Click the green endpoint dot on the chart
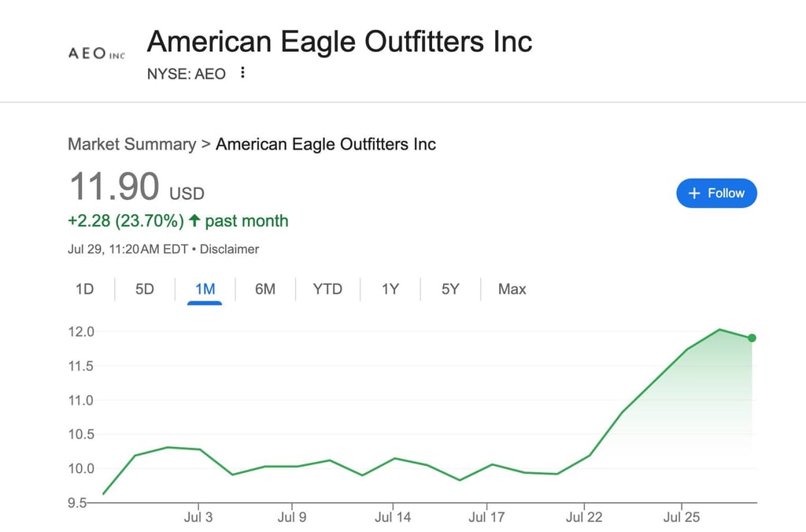The height and width of the screenshot is (532, 806). 752,338
